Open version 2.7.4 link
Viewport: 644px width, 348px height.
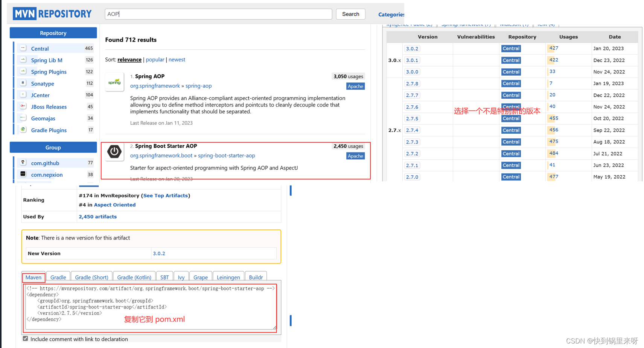412,130
